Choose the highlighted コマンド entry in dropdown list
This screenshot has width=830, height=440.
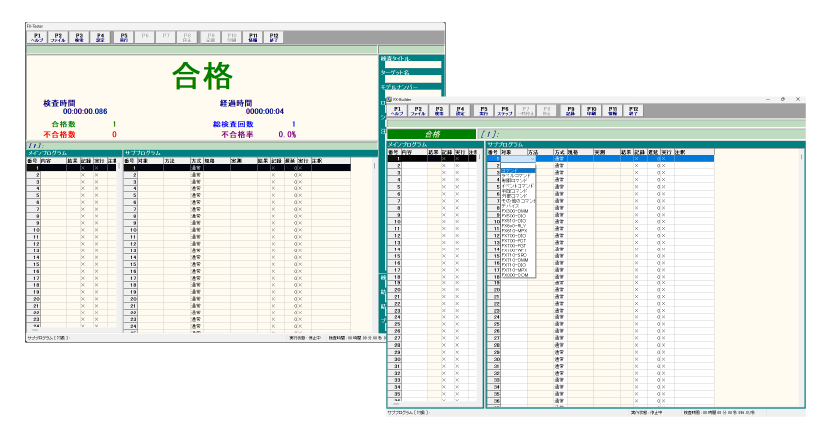(512, 170)
